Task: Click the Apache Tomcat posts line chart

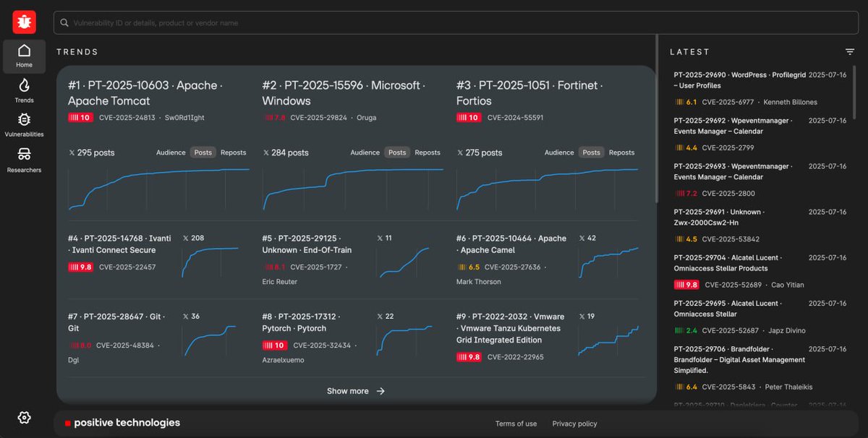Action: [159, 189]
